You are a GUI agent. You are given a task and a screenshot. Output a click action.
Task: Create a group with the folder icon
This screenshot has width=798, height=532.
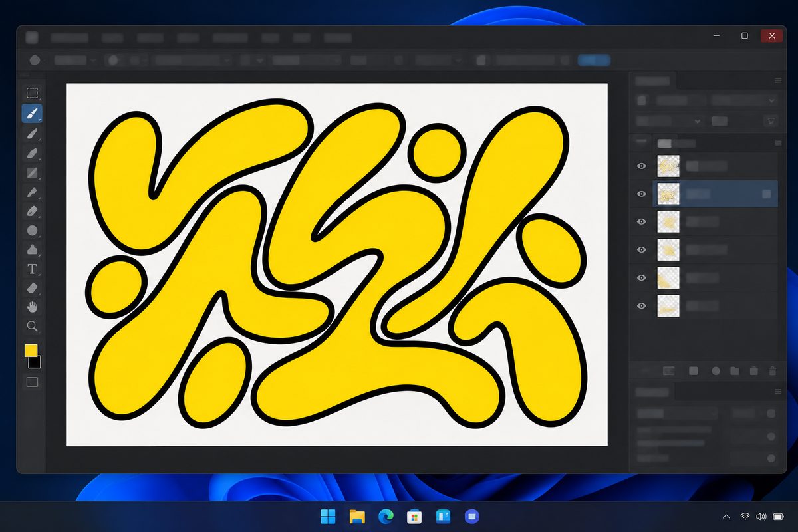click(735, 371)
